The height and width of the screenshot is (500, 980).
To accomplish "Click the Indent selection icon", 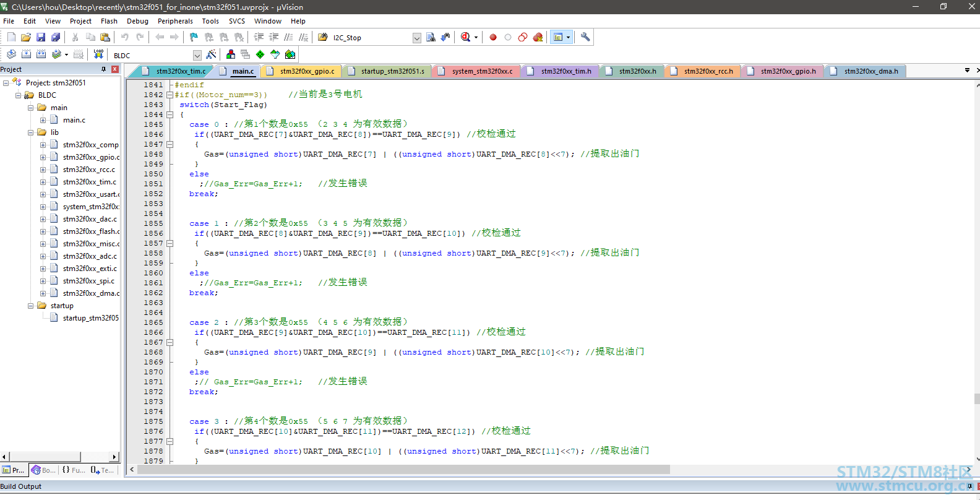I will pyautogui.click(x=259, y=37).
